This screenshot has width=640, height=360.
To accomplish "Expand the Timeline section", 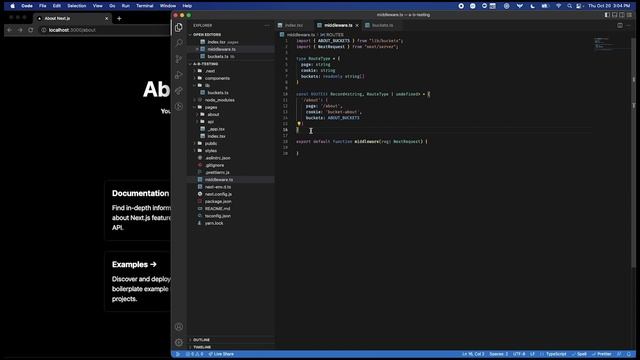I will pyautogui.click(x=231, y=347).
